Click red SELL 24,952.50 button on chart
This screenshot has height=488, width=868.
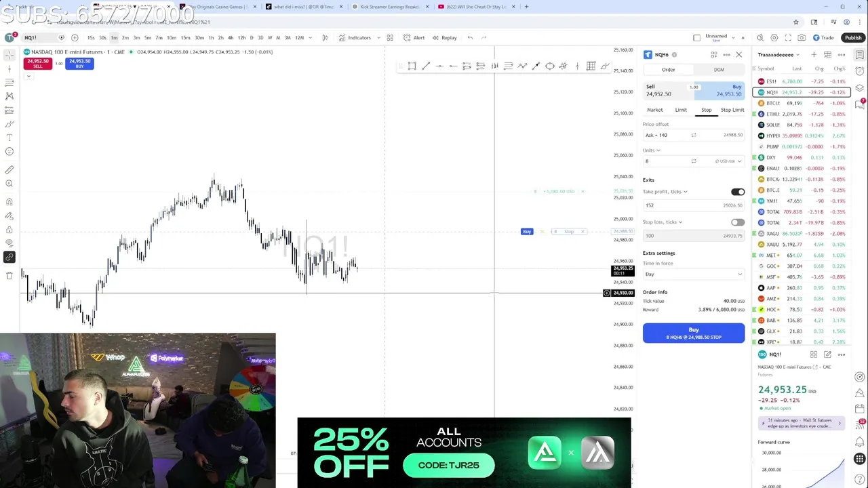37,64
